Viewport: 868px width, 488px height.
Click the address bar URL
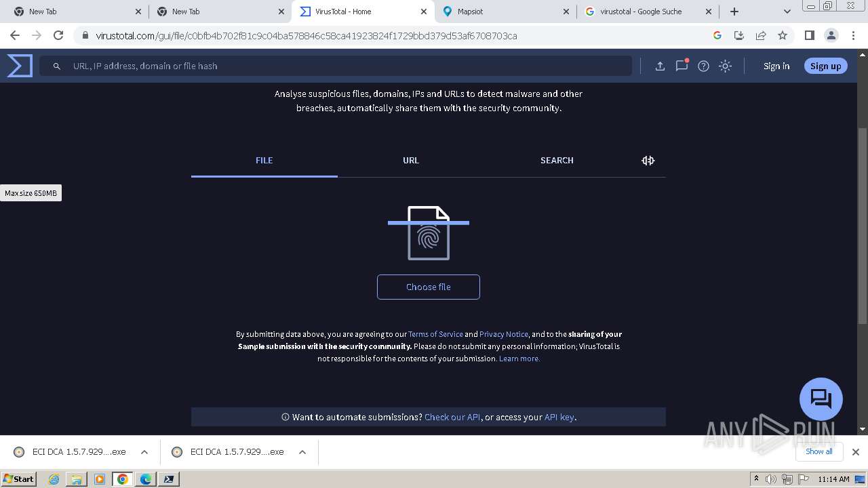[x=307, y=35]
